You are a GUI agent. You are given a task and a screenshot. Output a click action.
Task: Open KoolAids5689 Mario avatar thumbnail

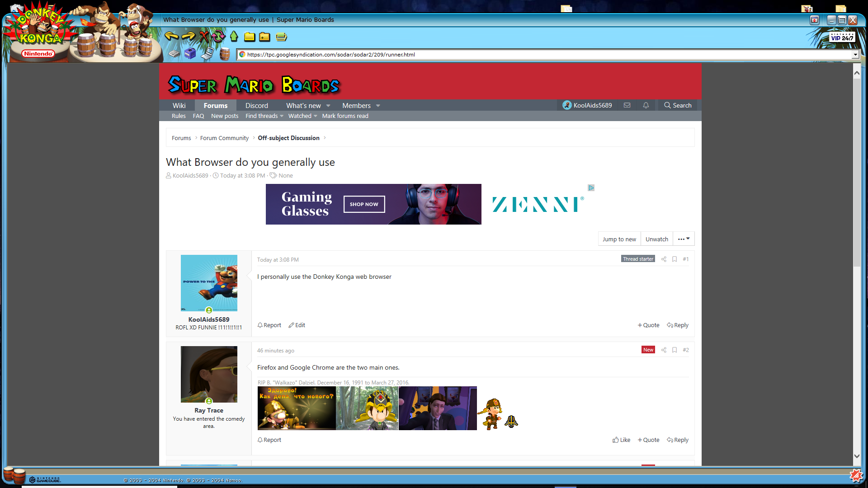(x=209, y=283)
